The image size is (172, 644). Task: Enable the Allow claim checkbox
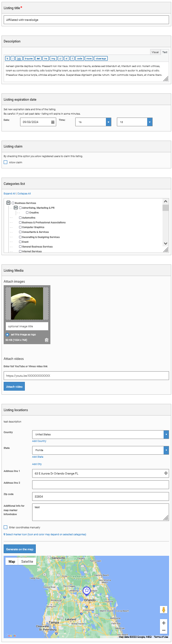coord(5,162)
